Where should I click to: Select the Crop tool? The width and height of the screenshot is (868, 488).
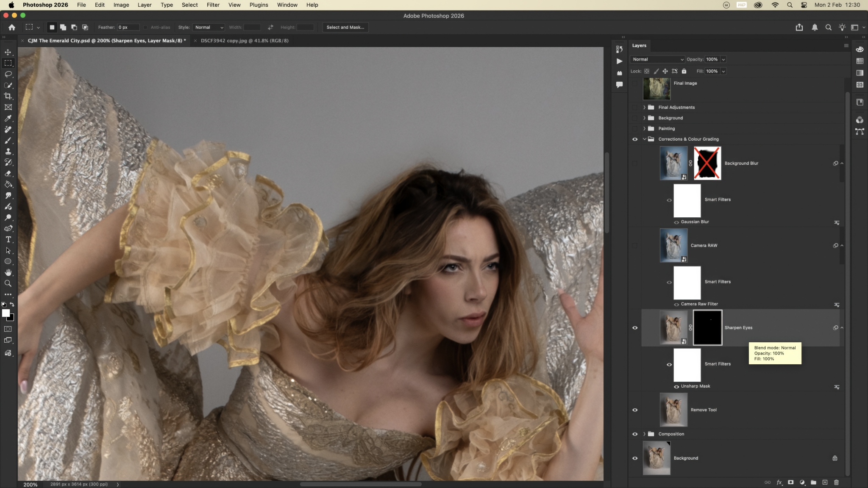(x=8, y=96)
